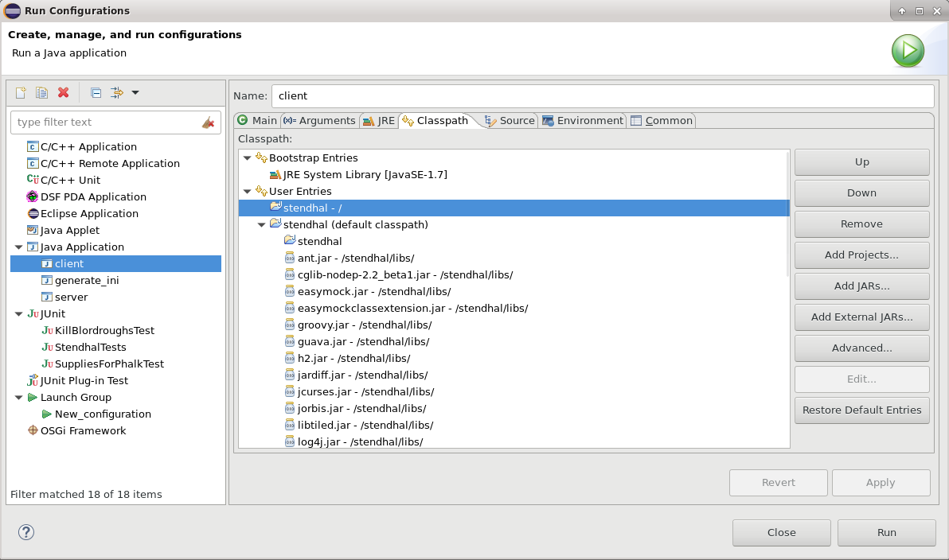
Task: Click the Collapse All toolbar icon
Action: click(96, 92)
